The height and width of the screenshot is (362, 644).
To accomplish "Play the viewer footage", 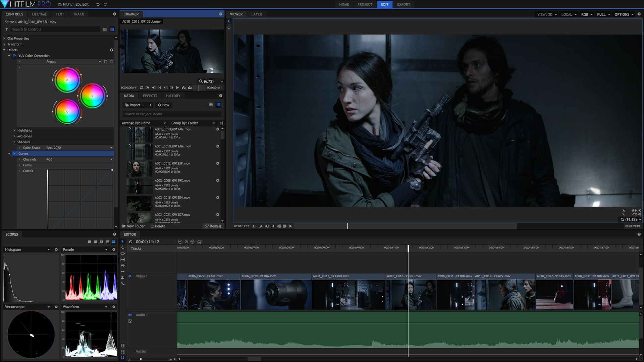I will [291, 226].
